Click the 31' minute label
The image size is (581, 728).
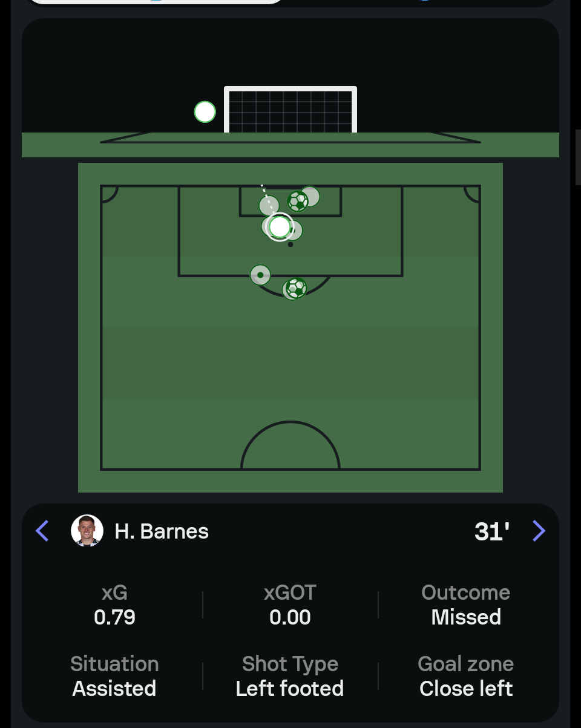[x=491, y=531]
